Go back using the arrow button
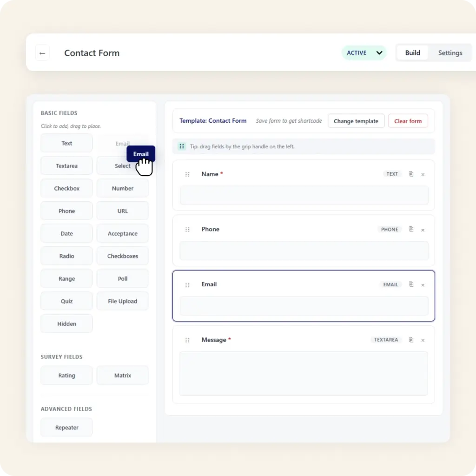Screen dimensions: 476x476 pos(42,53)
